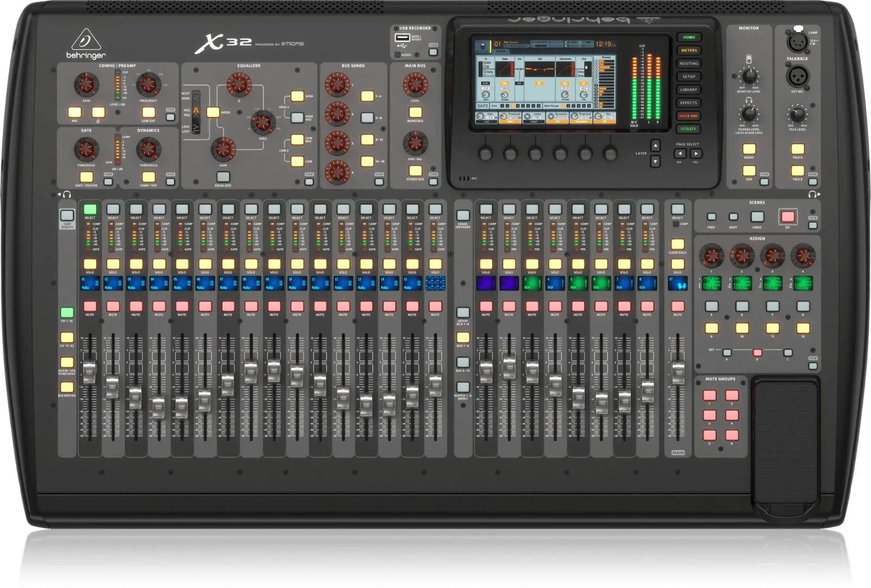Image resolution: width=871 pixels, height=588 pixels.
Task: Open the LIBRARY screen
Action: (689, 89)
